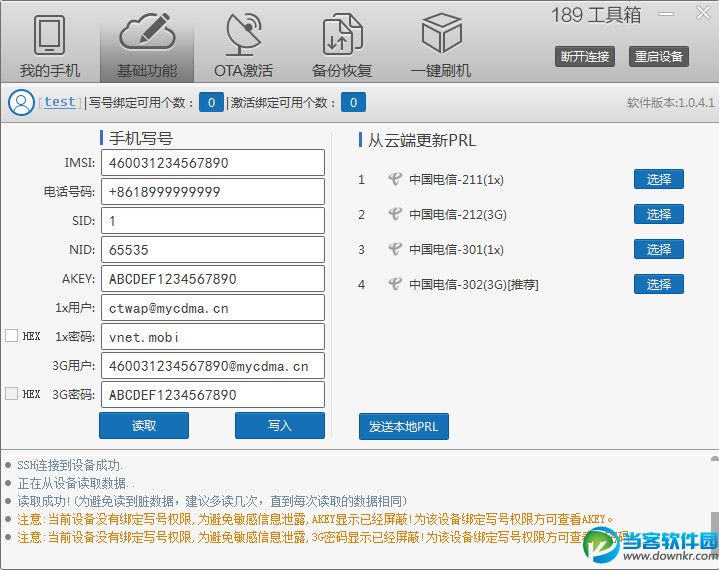Click the log line 正在从设备读取数据
The height and width of the screenshot is (570, 719).
click(76, 483)
